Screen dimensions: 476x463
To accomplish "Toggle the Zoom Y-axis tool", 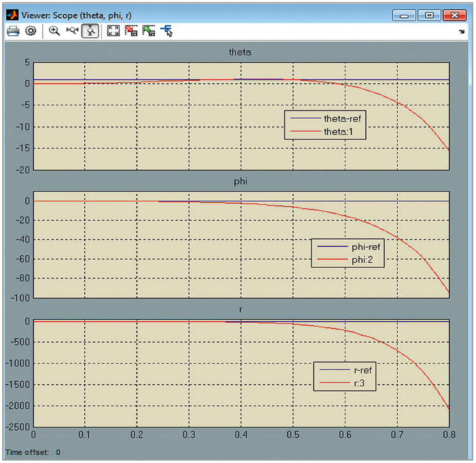I will click(90, 31).
